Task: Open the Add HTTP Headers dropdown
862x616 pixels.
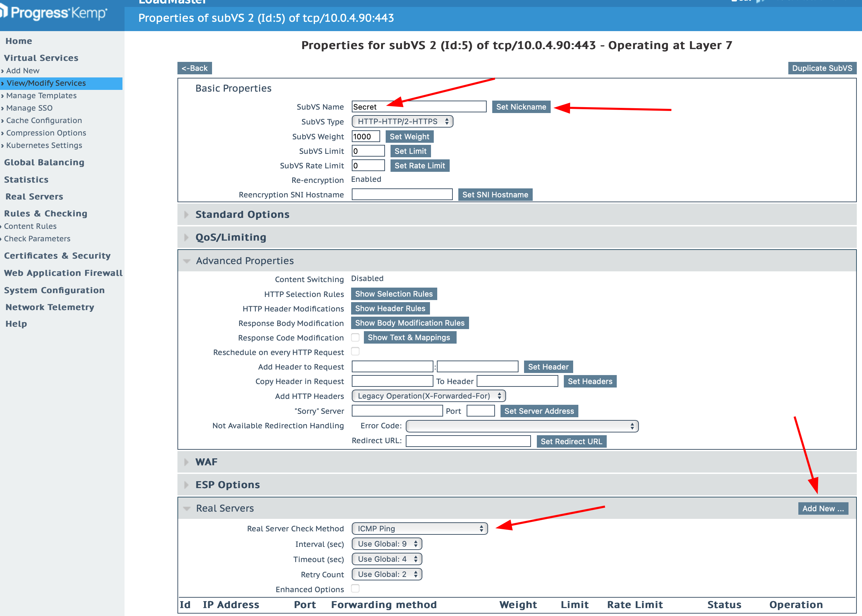Action: 429,396
